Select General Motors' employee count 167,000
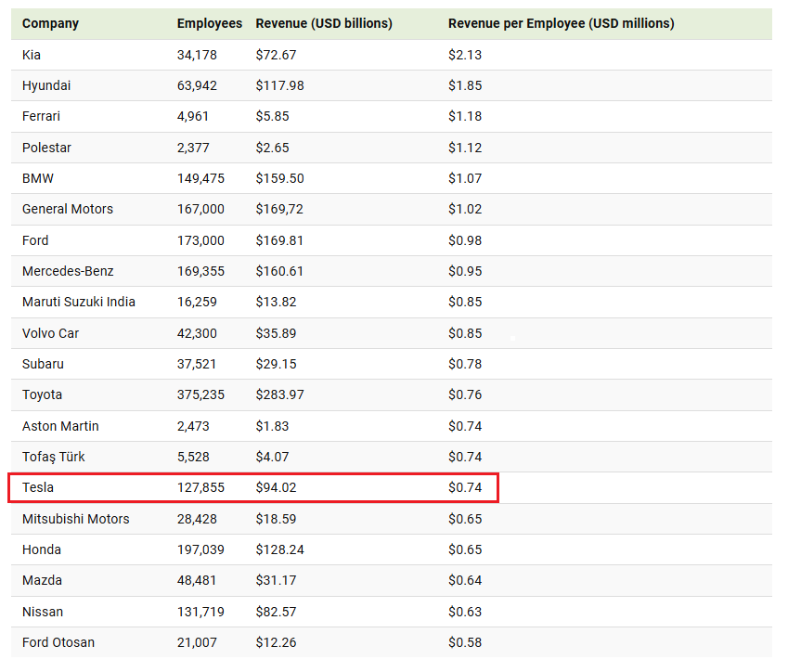This screenshot has height=672, width=788. pyautogui.click(x=200, y=209)
